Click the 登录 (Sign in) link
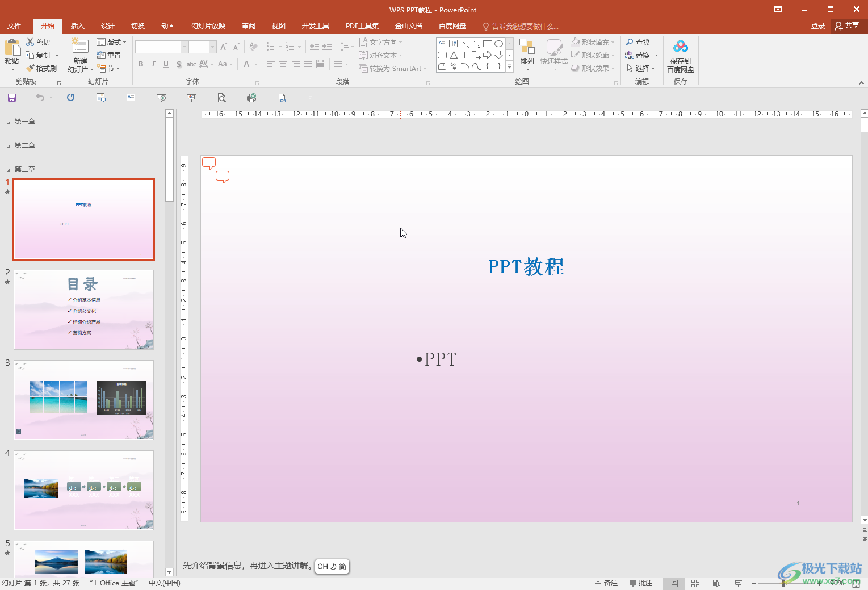 tap(818, 26)
